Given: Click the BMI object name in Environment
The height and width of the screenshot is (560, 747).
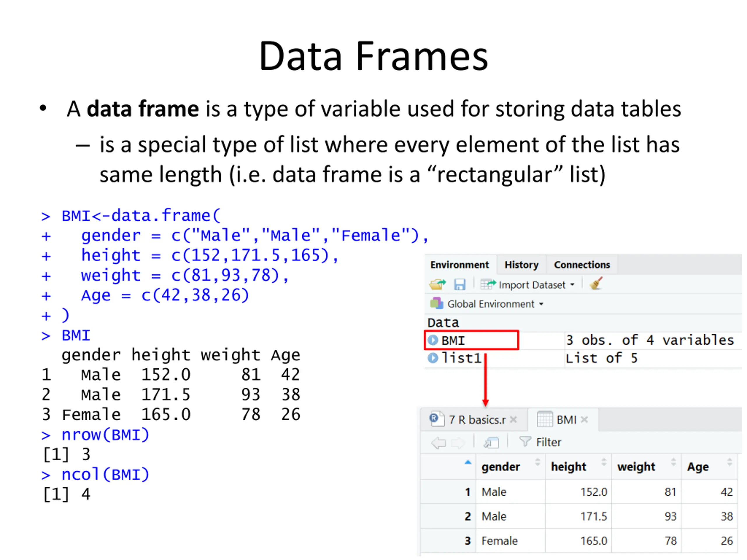Looking at the screenshot, I should pos(453,340).
